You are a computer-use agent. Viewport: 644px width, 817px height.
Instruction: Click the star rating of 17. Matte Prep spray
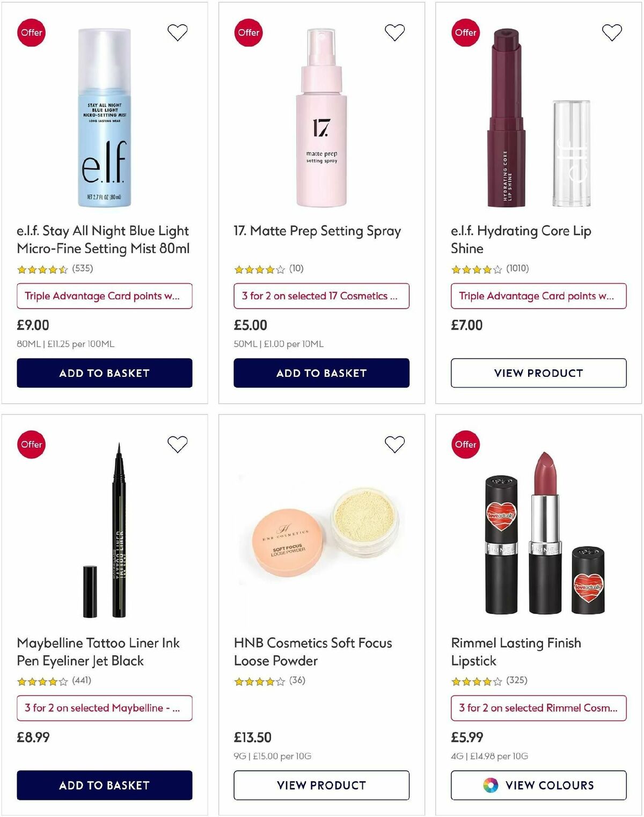pyautogui.click(x=258, y=268)
